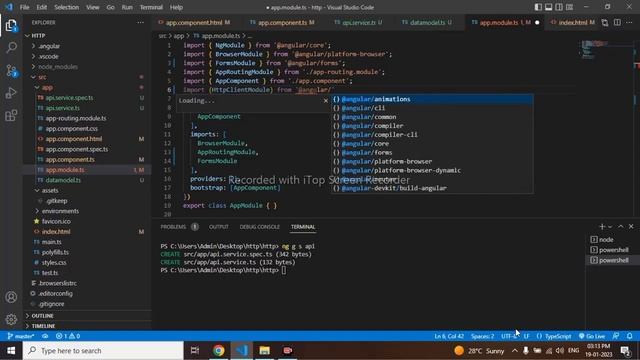Click the open changes icon in editor toolbar
This screenshot has height=360, width=640.
(x=604, y=22)
